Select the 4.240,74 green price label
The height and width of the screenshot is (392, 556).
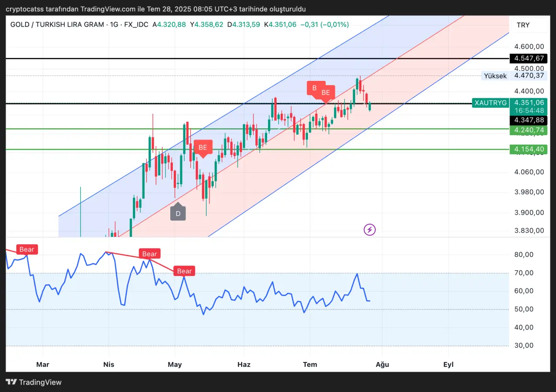[x=528, y=130]
